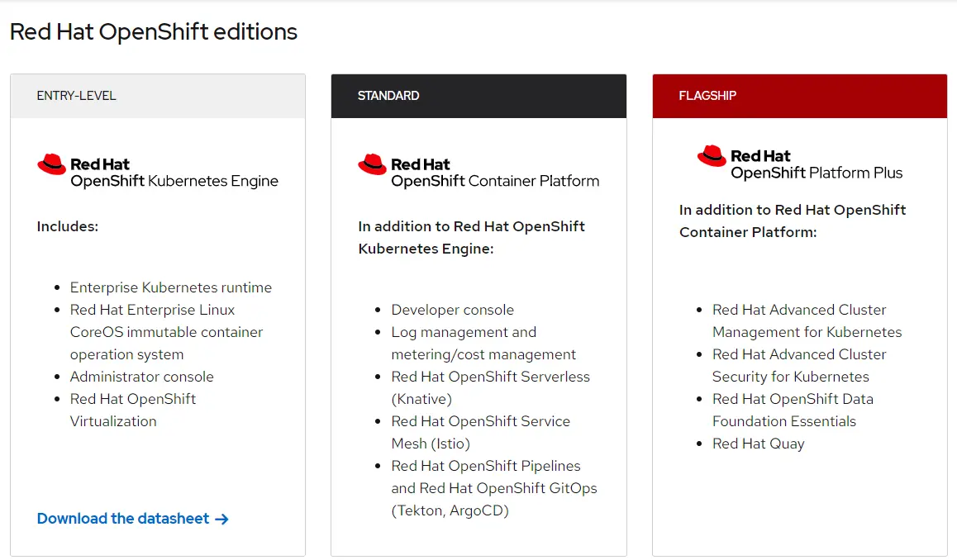Screen dimensions: 957x560
Task: Click Advanced Cluster Security for Kubernetes item
Action: click(799, 365)
